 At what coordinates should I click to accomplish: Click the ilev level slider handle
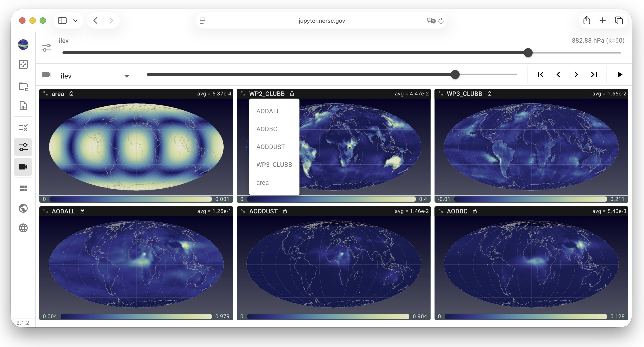pos(528,53)
